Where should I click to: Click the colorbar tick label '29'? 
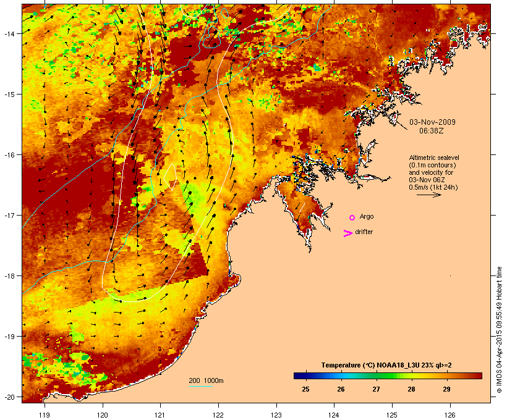[x=446, y=389]
